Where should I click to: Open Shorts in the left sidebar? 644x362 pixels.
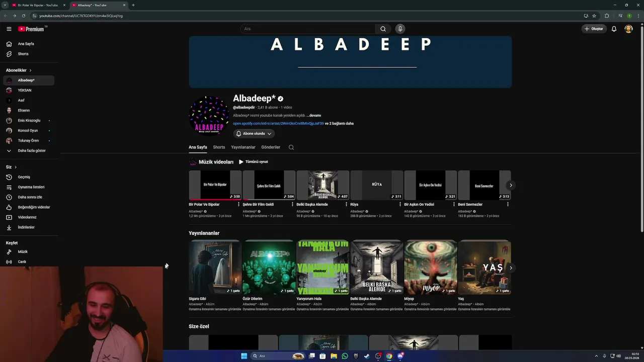pyautogui.click(x=29, y=54)
